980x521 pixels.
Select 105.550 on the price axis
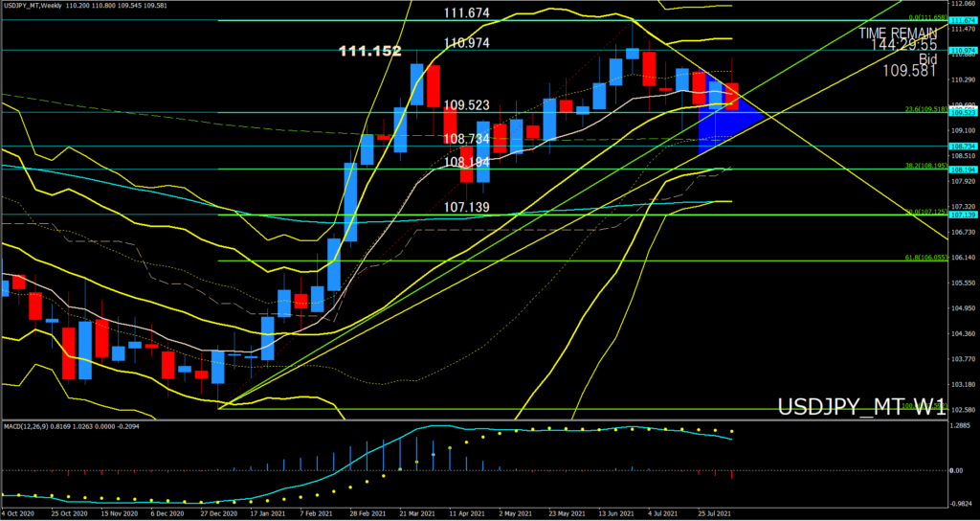click(x=963, y=283)
